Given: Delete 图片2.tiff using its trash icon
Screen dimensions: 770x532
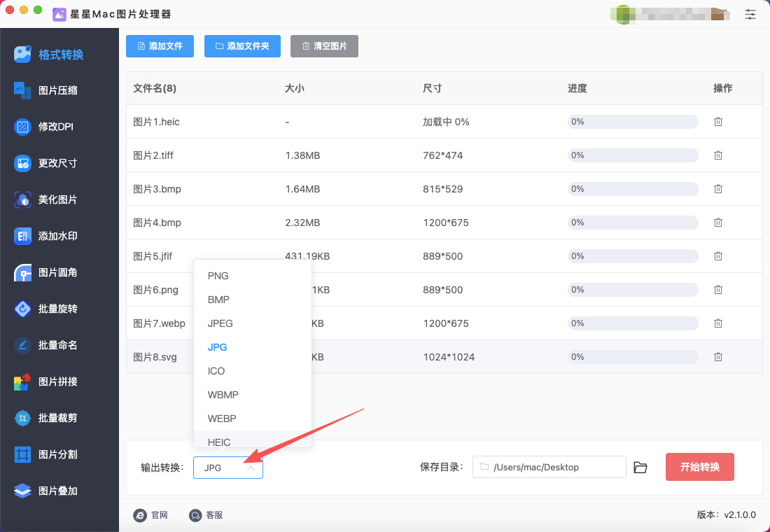Looking at the screenshot, I should pyautogui.click(x=718, y=155).
